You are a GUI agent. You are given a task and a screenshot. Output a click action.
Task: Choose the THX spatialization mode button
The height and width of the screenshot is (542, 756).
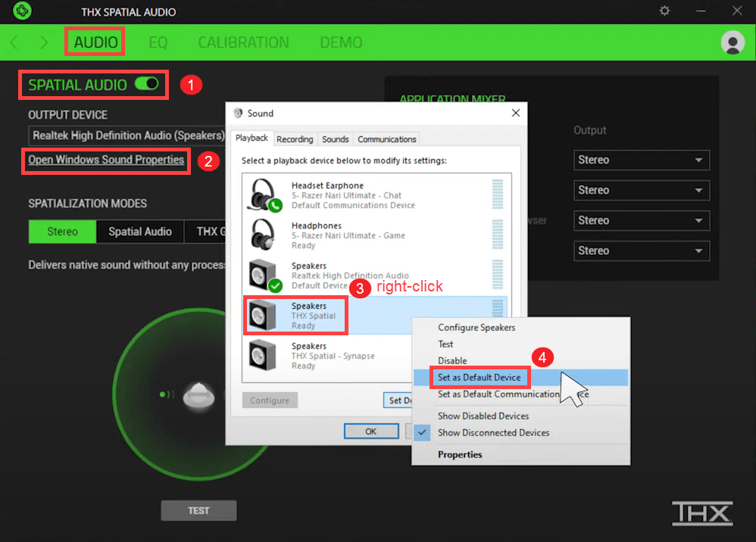(x=205, y=232)
